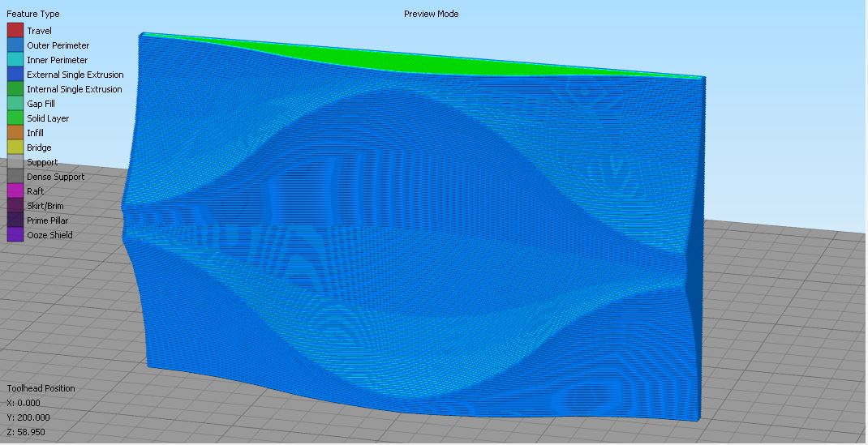Click the 'Inner Perimeter' legend label
868x445 pixels.
58,60
